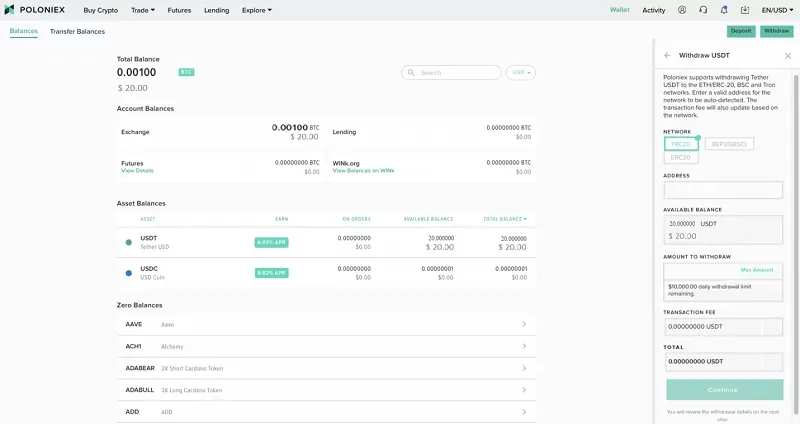
Task: Click the BTC badge next to total balance
Action: [x=186, y=72]
